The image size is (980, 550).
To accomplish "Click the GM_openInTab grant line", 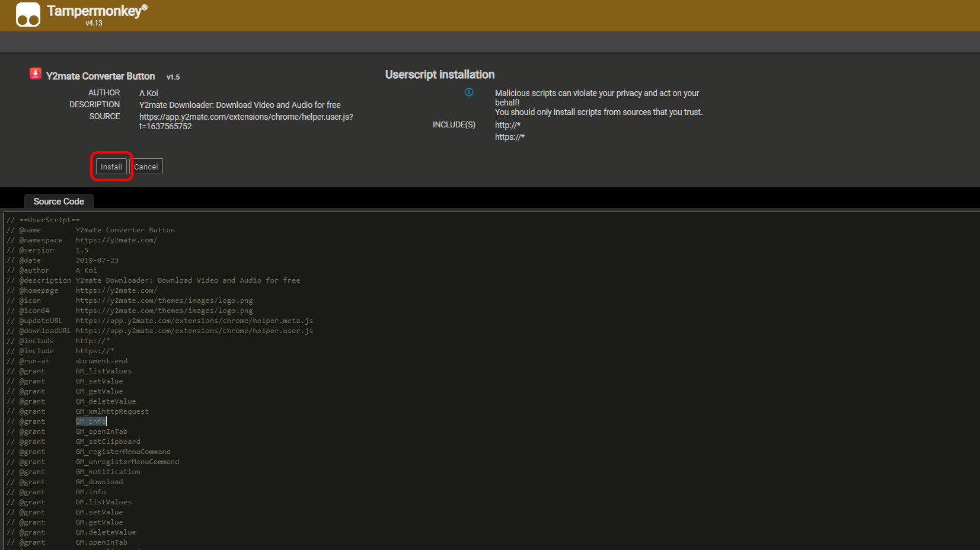I will coord(67,431).
